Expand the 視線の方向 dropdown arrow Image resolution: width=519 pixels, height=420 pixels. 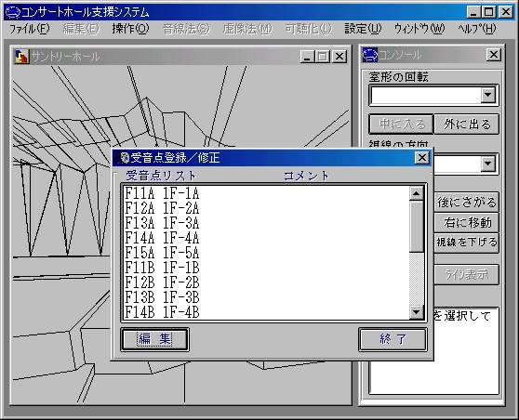click(488, 164)
